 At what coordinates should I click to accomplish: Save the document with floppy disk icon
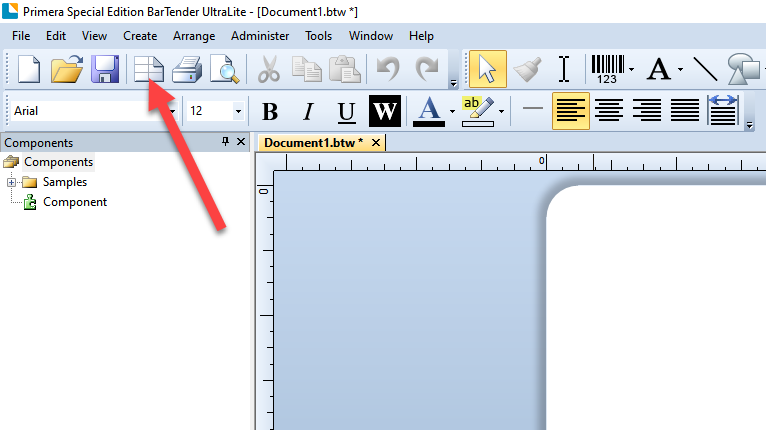[105, 69]
